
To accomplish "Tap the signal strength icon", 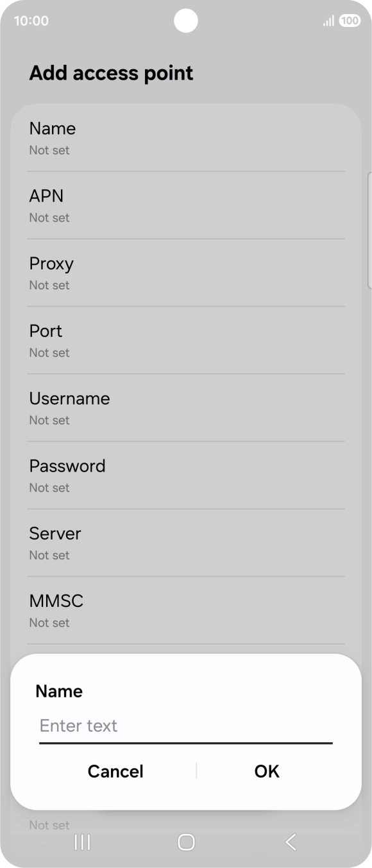I will [x=328, y=21].
